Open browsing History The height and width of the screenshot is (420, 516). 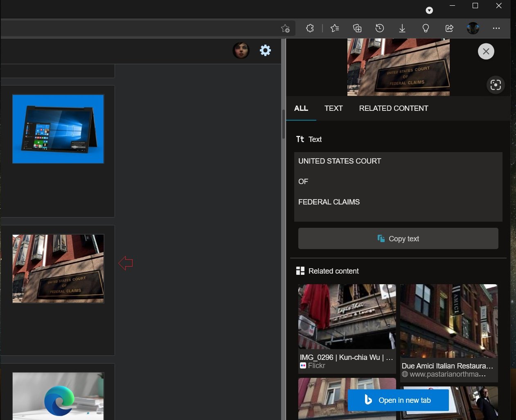click(x=380, y=28)
